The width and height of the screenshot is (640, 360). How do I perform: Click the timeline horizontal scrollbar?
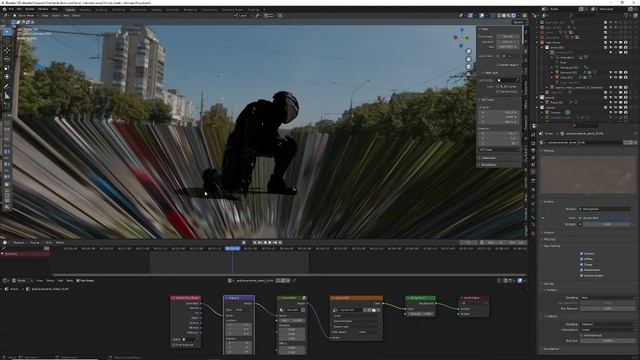[290, 275]
